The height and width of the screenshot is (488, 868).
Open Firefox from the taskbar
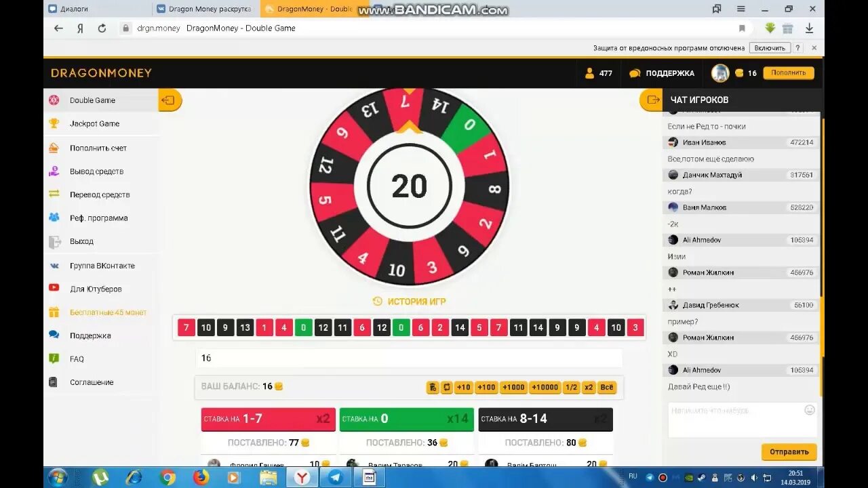[x=201, y=477]
